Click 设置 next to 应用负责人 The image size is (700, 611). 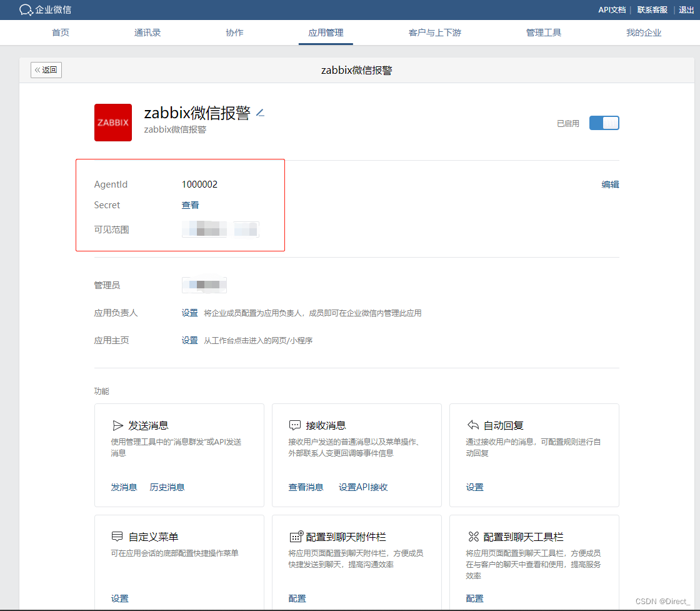pyautogui.click(x=190, y=313)
